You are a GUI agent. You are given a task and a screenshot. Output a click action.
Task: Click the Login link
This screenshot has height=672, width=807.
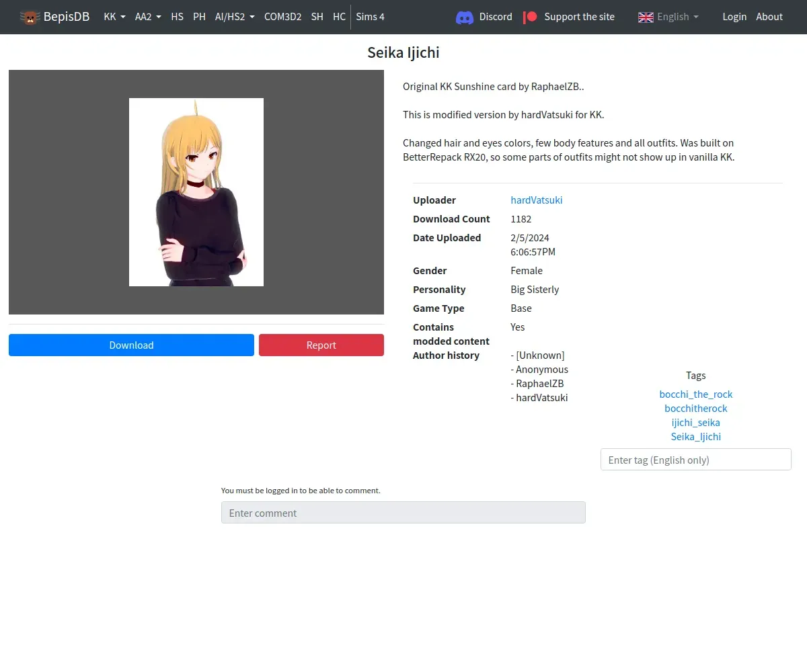pos(734,17)
